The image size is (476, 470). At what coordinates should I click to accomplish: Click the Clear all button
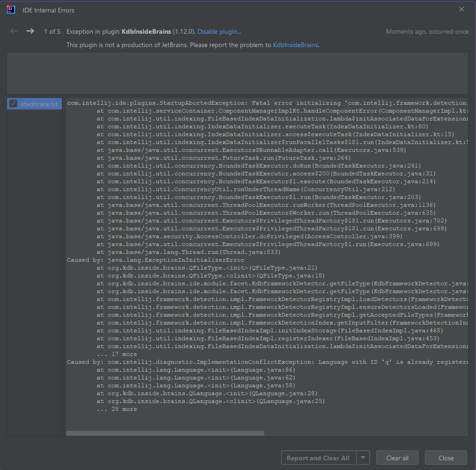397,458
